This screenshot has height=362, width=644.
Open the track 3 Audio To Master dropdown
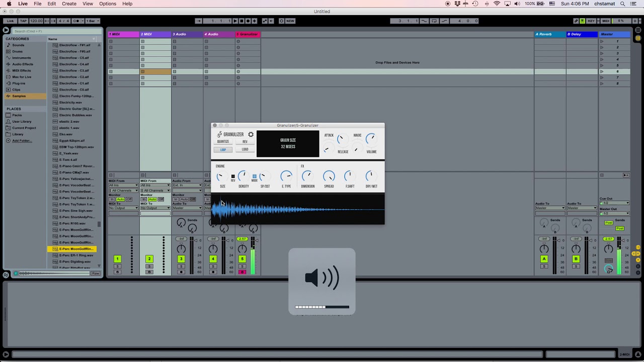click(187, 208)
